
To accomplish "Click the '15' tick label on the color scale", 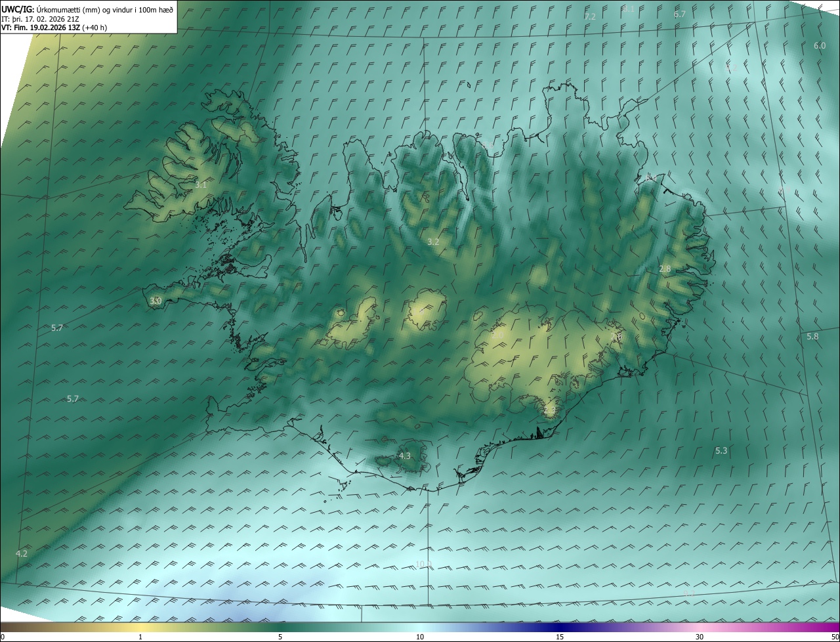I will (x=560, y=637).
